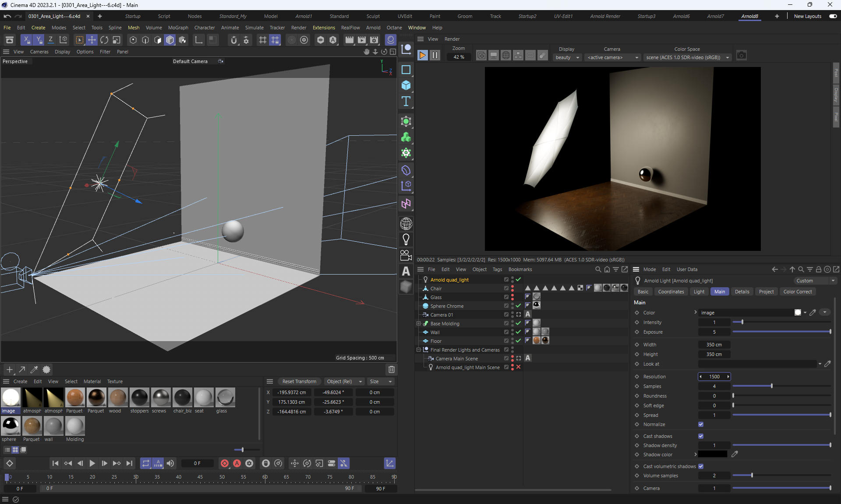Open the Display beauty dropdown

(x=567, y=57)
